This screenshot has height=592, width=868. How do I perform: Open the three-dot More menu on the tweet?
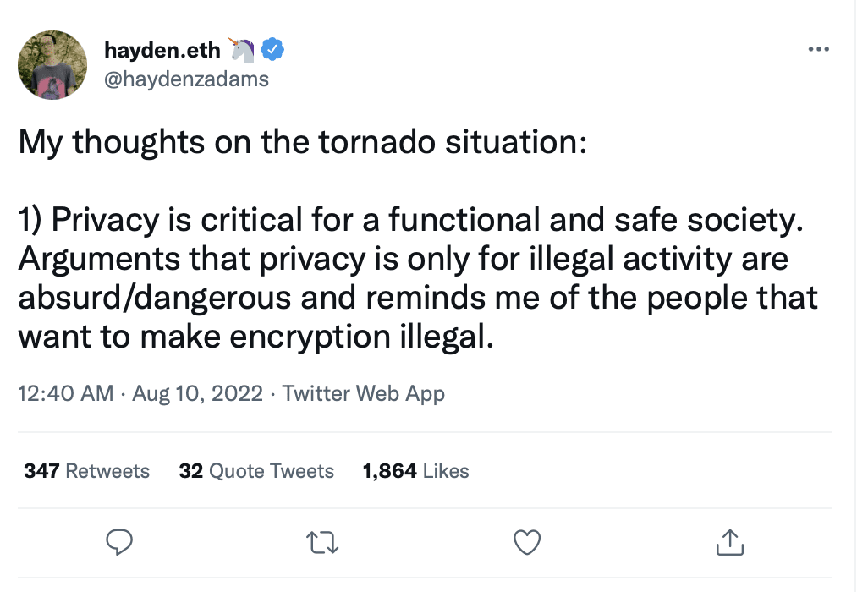pos(818,49)
